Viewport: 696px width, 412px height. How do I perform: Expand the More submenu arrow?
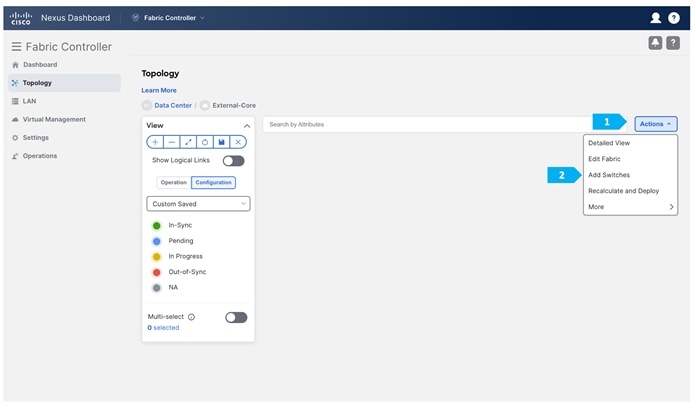[671, 207]
